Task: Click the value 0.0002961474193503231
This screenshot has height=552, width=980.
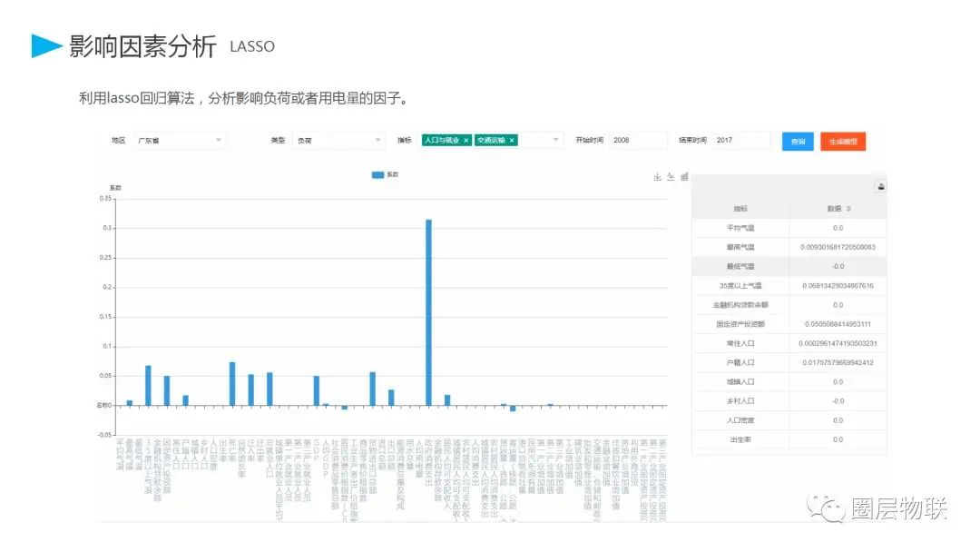Action: pyautogui.click(x=838, y=344)
